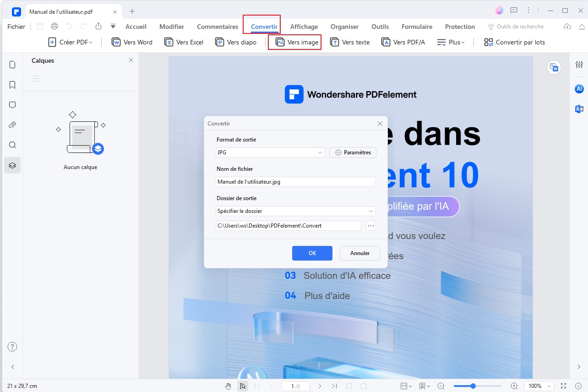Click the Vers diapo button
Image resolution: width=588 pixels, height=392 pixels.
click(x=236, y=42)
